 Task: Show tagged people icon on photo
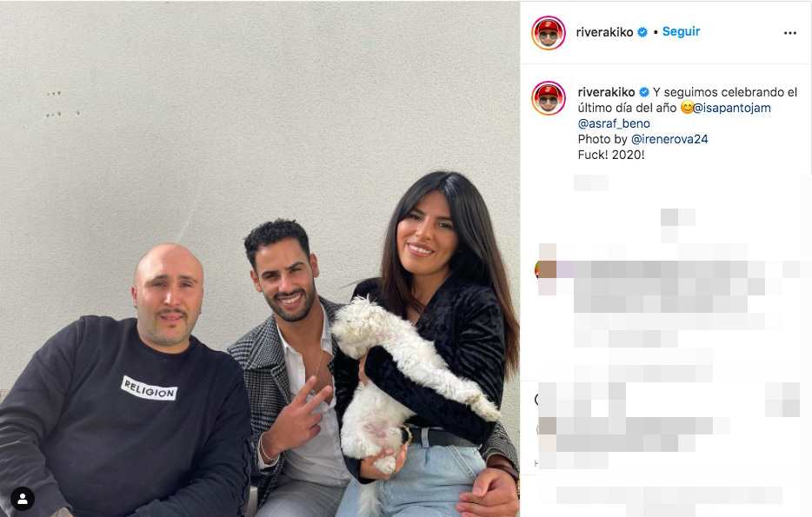tap(23, 499)
